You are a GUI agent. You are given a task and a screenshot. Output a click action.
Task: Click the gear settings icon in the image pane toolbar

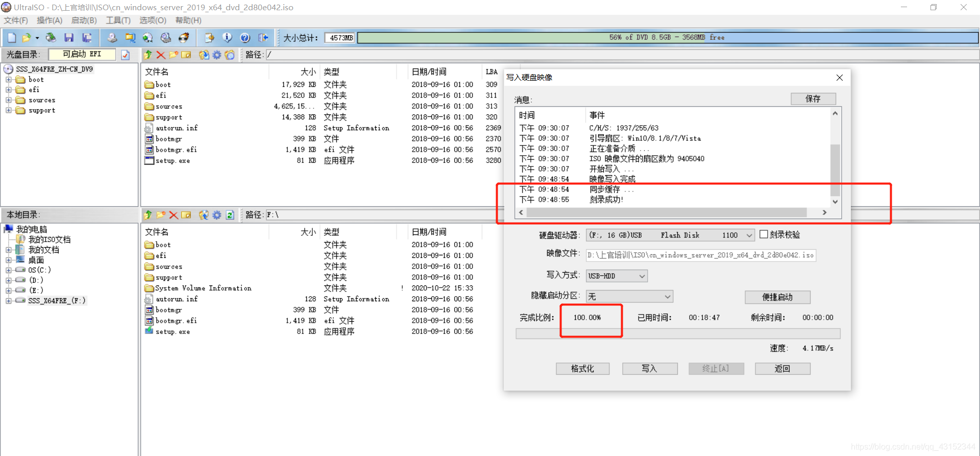pos(217,55)
